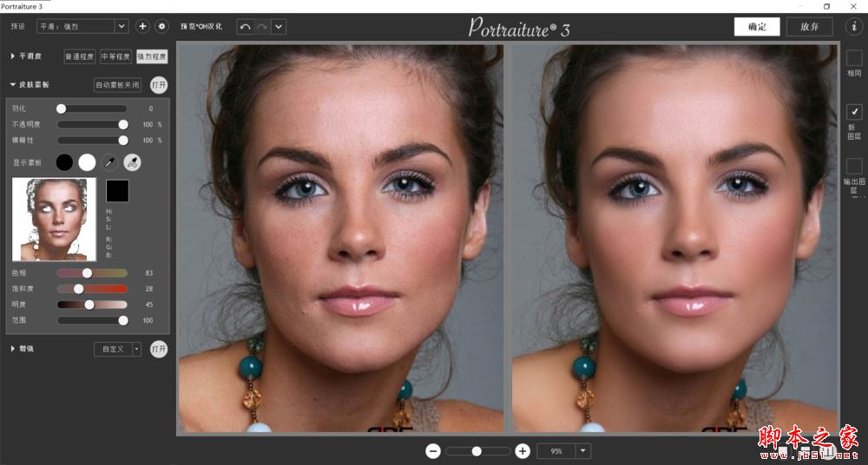Zoom in with the plus icon
This screenshot has width=868, height=465.
tap(523, 451)
